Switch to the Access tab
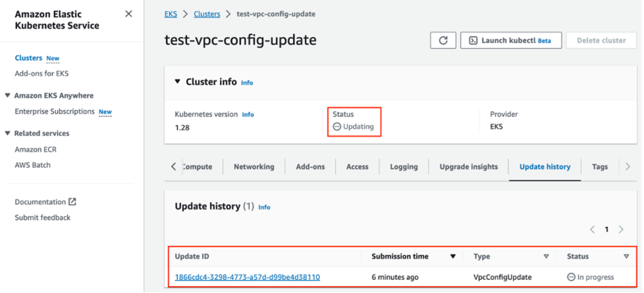Screen dimensions: 644x293 click(x=357, y=167)
